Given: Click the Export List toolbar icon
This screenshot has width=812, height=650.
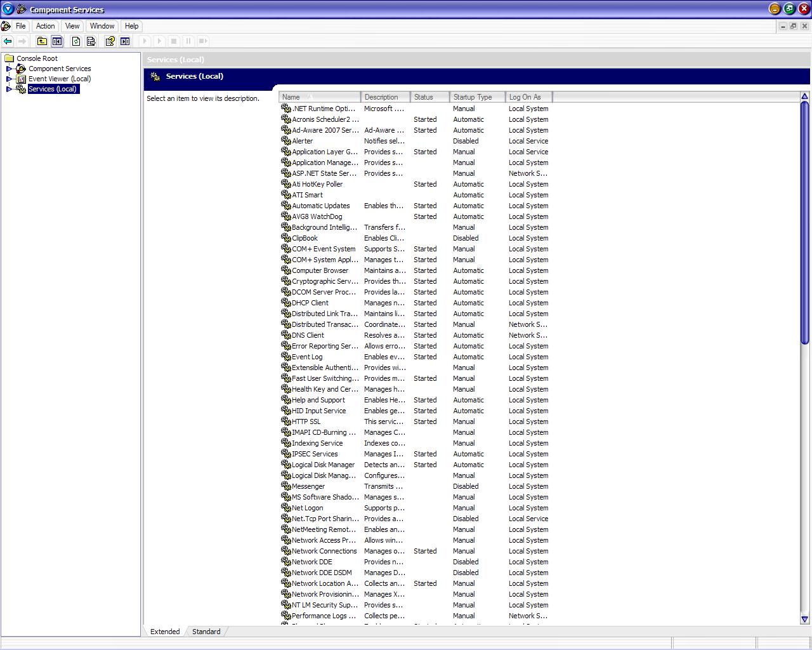Looking at the screenshot, I should (x=91, y=41).
